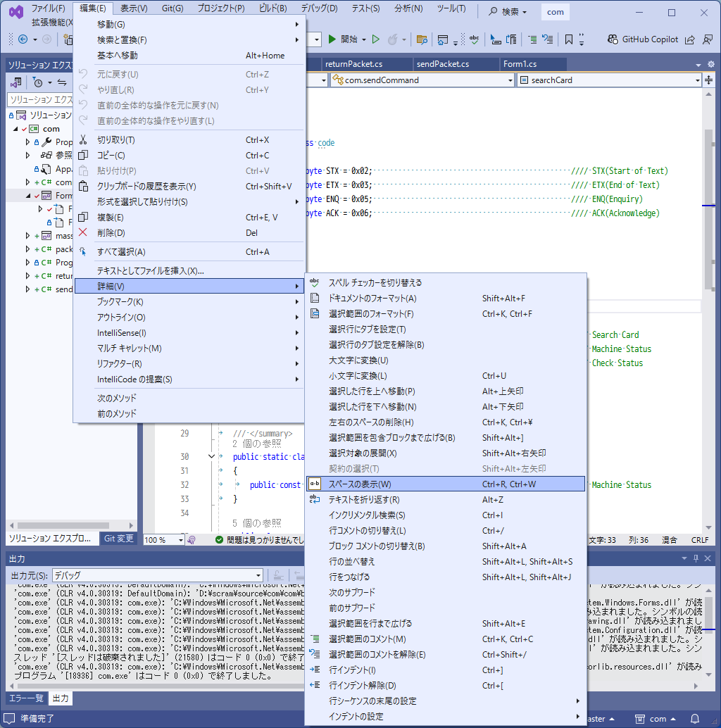Click the Format Selection menu icon
721x728 pixels.
[315, 313]
